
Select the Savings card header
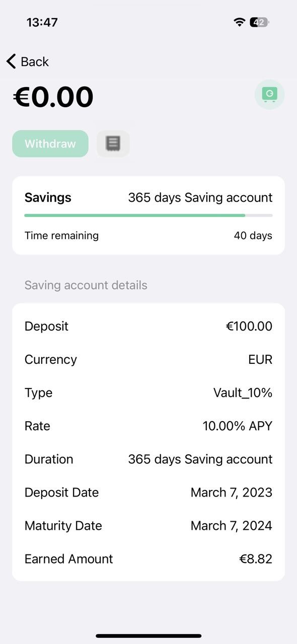(x=47, y=197)
